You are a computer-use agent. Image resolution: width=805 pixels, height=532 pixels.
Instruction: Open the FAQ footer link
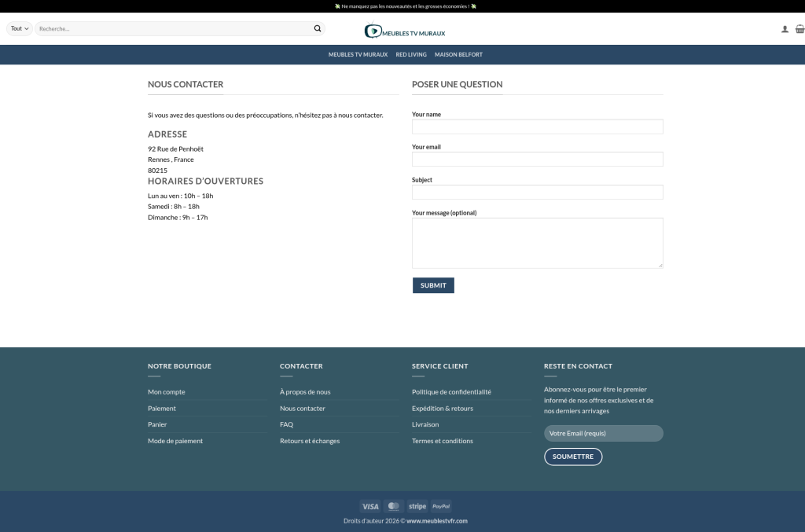[x=286, y=424]
